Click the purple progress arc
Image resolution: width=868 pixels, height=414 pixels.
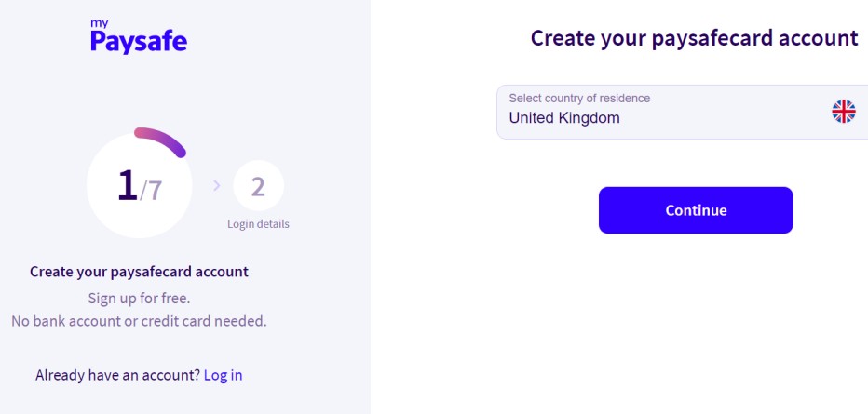(160, 140)
